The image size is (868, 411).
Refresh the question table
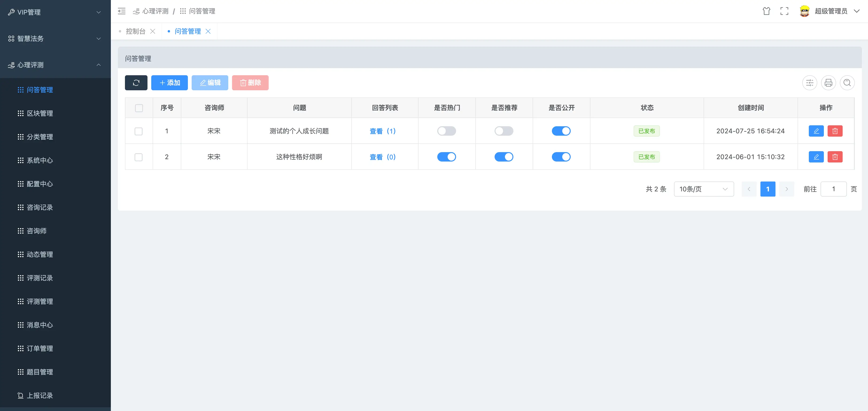coord(136,83)
